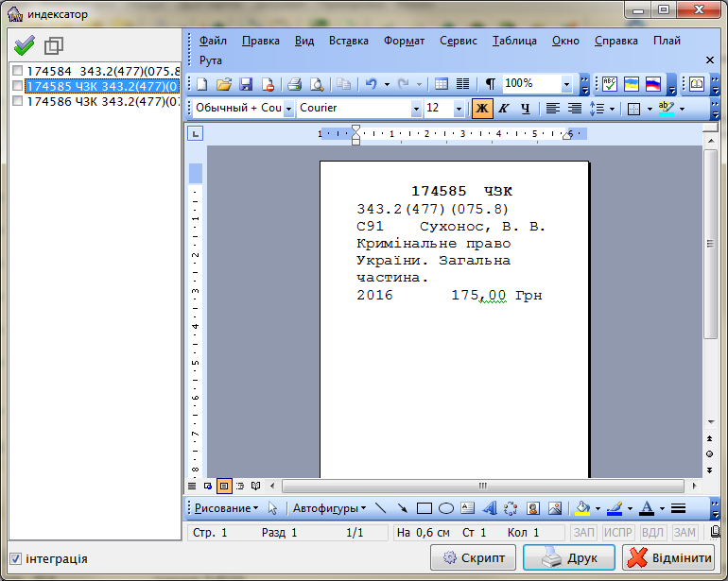Click the font color A swatch
The image size is (728, 581).
click(x=647, y=508)
